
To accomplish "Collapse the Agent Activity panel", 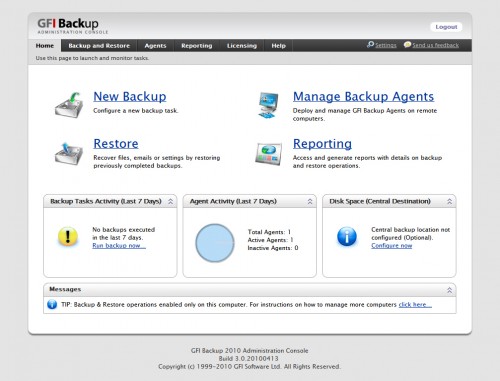I will click(310, 201).
